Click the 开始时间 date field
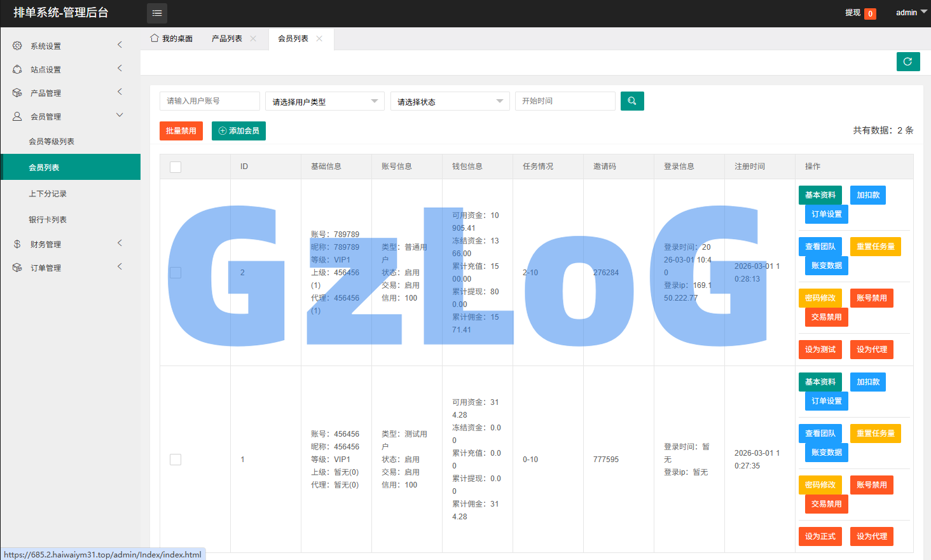The width and height of the screenshot is (931, 560). click(x=565, y=101)
